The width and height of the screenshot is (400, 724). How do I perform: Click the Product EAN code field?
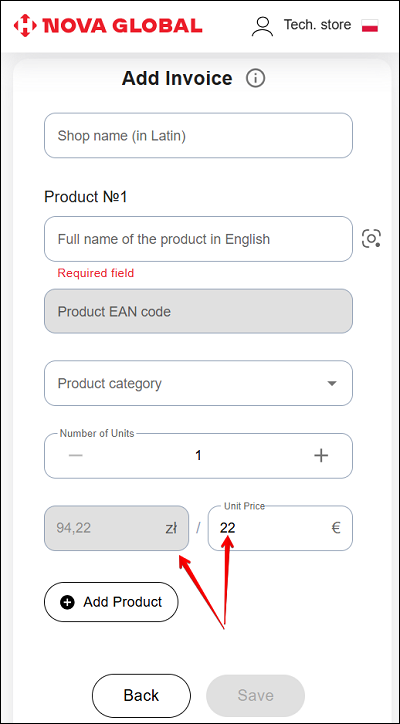coord(198,311)
